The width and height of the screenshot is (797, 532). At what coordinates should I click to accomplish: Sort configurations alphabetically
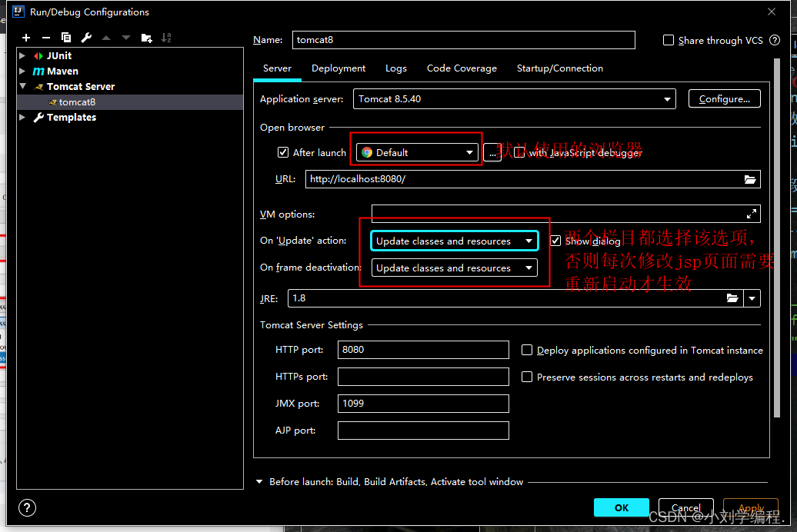[166, 38]
